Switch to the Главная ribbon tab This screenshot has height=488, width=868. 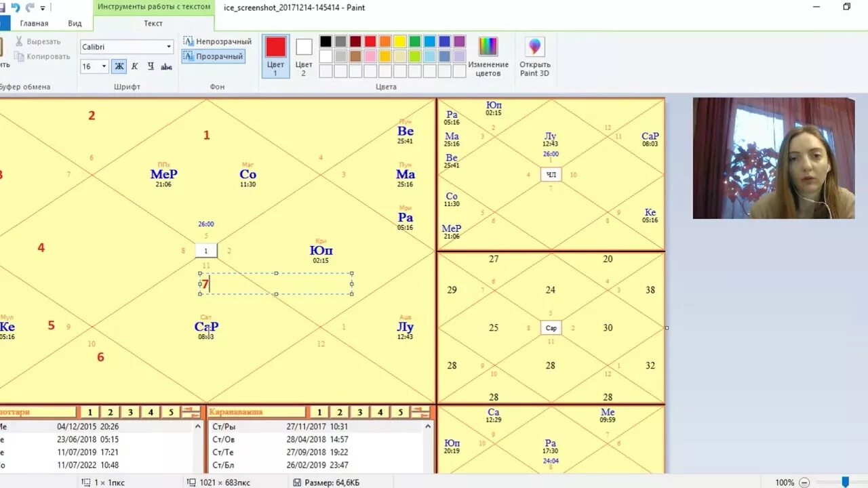[x=34, y=23]
